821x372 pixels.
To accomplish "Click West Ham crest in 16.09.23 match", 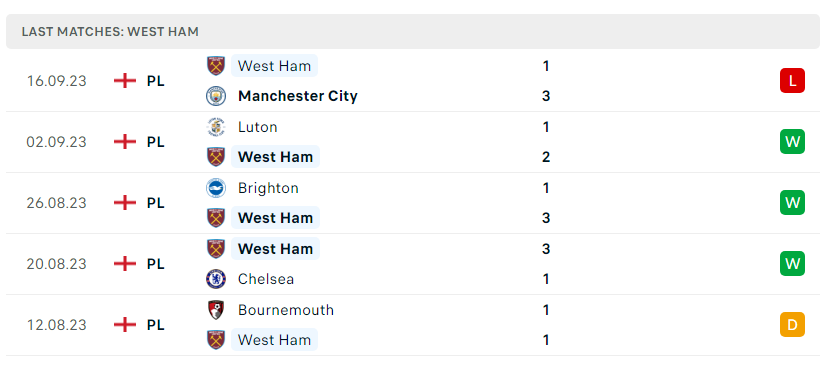I will [x=216, y=66].
